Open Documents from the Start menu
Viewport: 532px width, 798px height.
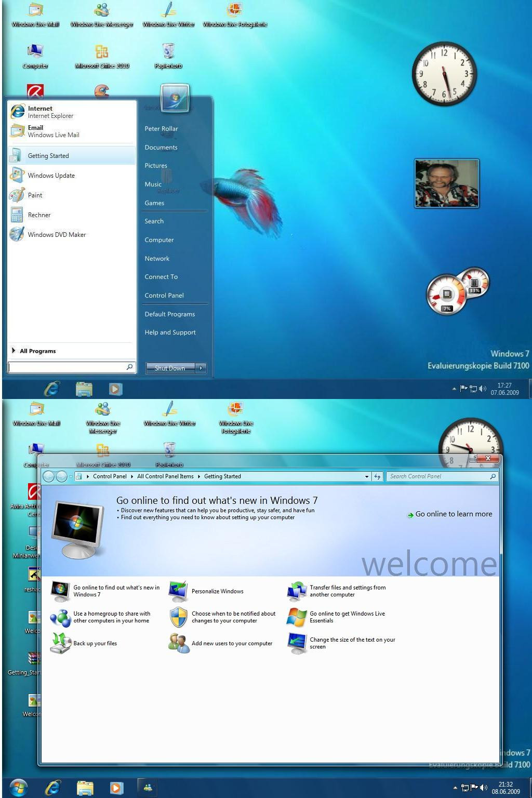[161, 148]
